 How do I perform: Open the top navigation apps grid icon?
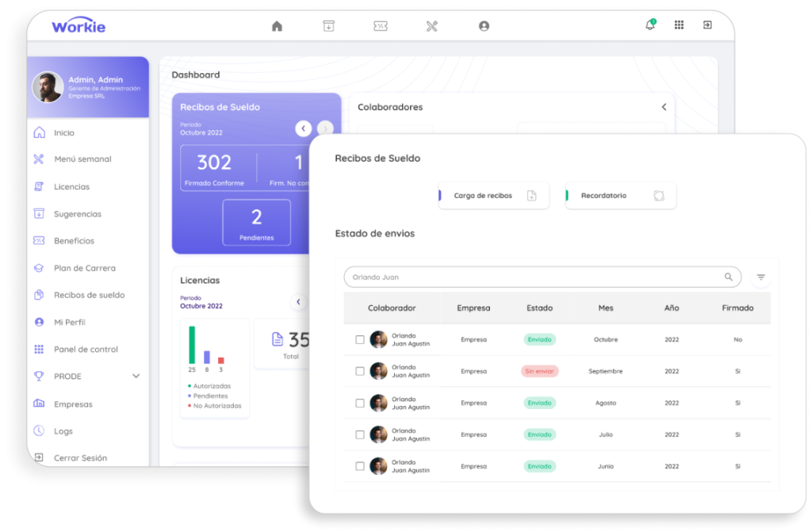[679, 25]
